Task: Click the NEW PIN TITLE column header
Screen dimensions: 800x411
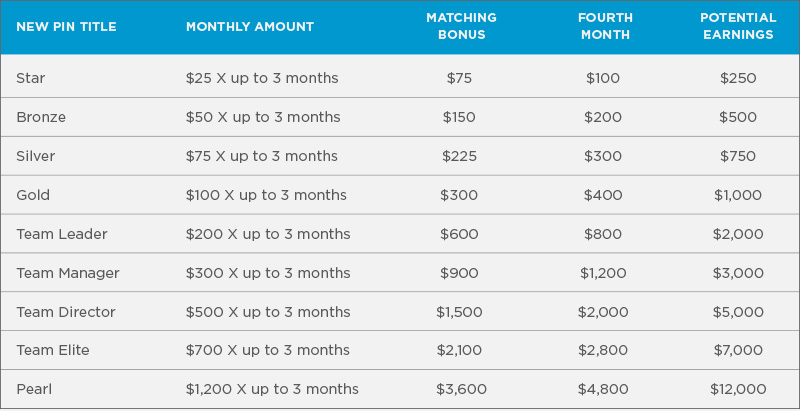Action: [x=66, y=27]
